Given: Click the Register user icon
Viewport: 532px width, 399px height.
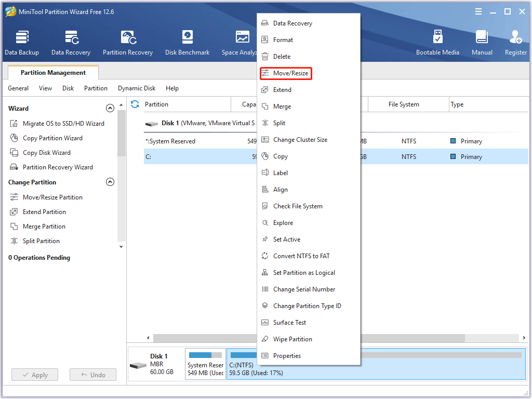Looking at the screenshot, I should pyautogui.click(x=515, y=43).
